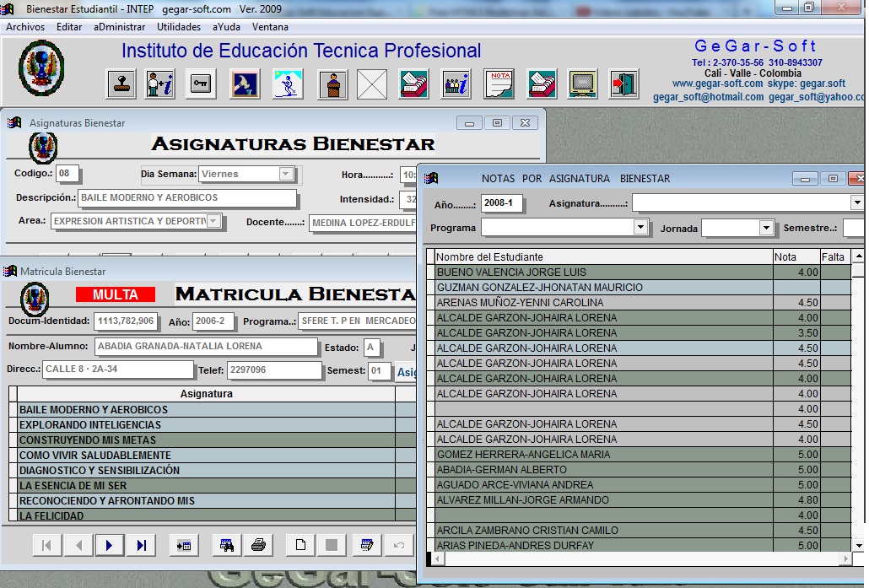Open the NOTA grades icon
869x588 pixels.
499,84
